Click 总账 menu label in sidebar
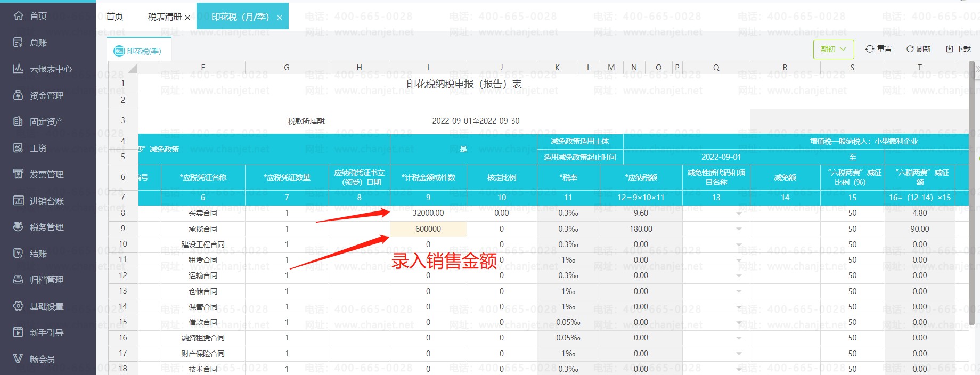This screenshot has height=375, width=980. (x=38, y=43)
